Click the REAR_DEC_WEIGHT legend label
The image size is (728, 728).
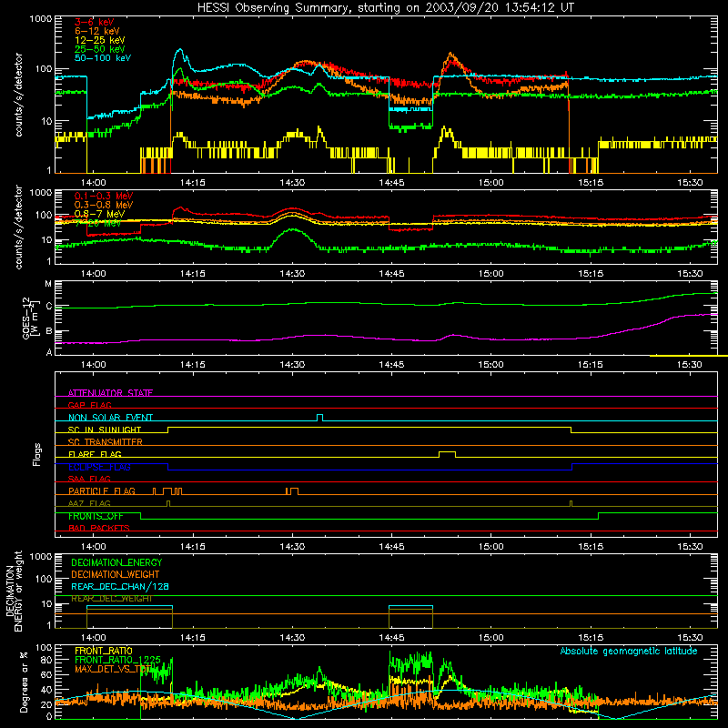pyautogui.click(x=111, y=599)
